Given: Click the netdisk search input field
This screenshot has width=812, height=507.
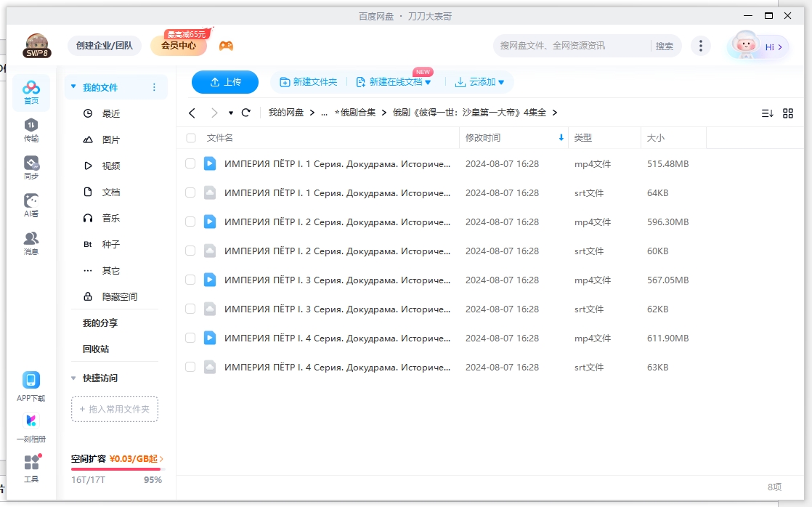Looking at the screenshot, I should (x=567, y=45).
